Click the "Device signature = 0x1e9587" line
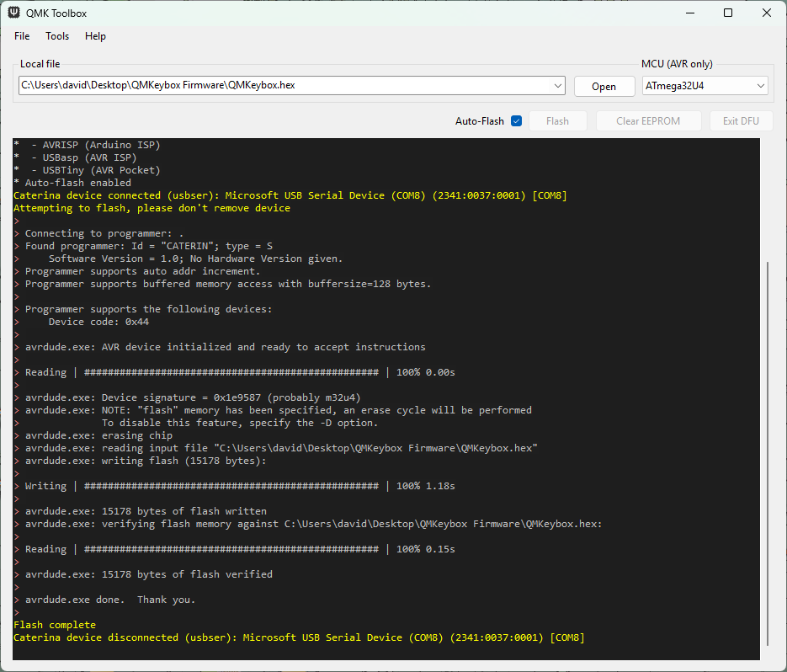787x672 pixels. tap(193, 397)
